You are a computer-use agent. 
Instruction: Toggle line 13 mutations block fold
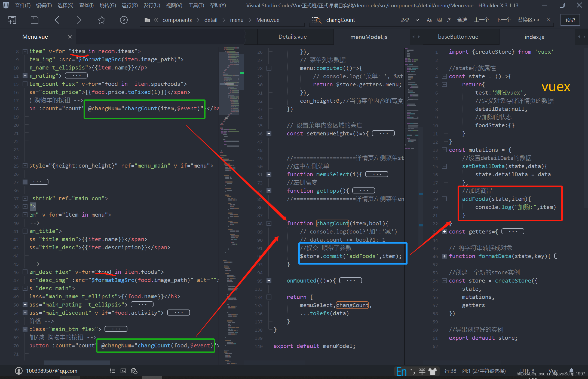pos(444,150)
